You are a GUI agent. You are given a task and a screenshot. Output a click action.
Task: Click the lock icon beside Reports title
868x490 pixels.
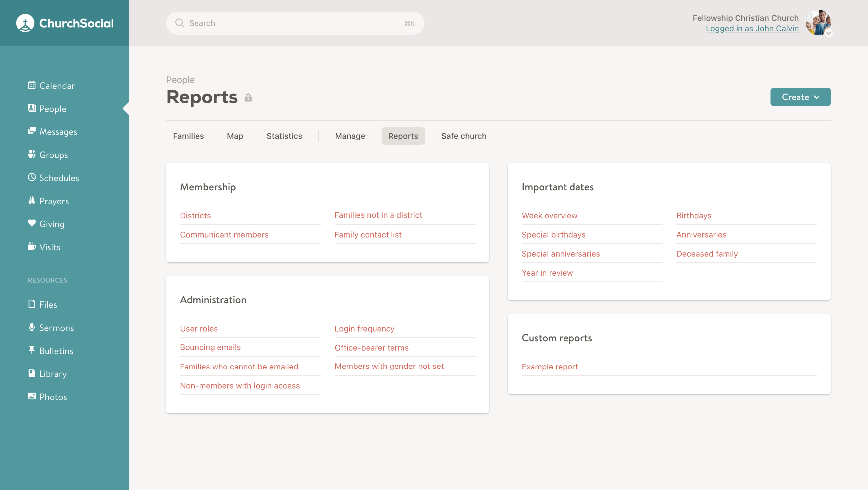coord(248,98)
